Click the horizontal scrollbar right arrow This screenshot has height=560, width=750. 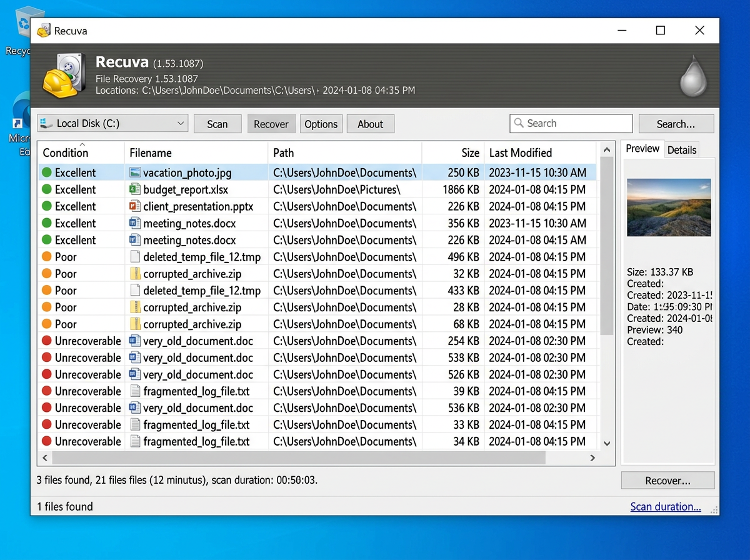[592, 457]
